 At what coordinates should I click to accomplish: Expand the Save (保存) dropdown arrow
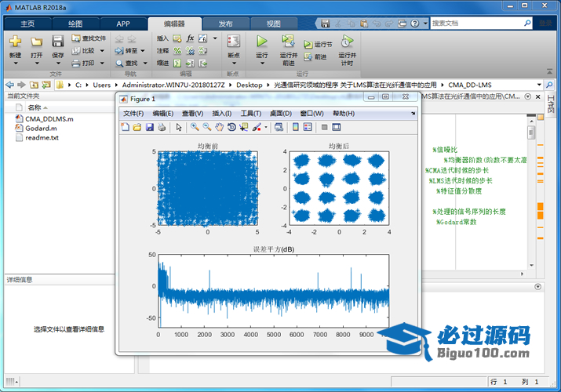[x=58, y=64]
